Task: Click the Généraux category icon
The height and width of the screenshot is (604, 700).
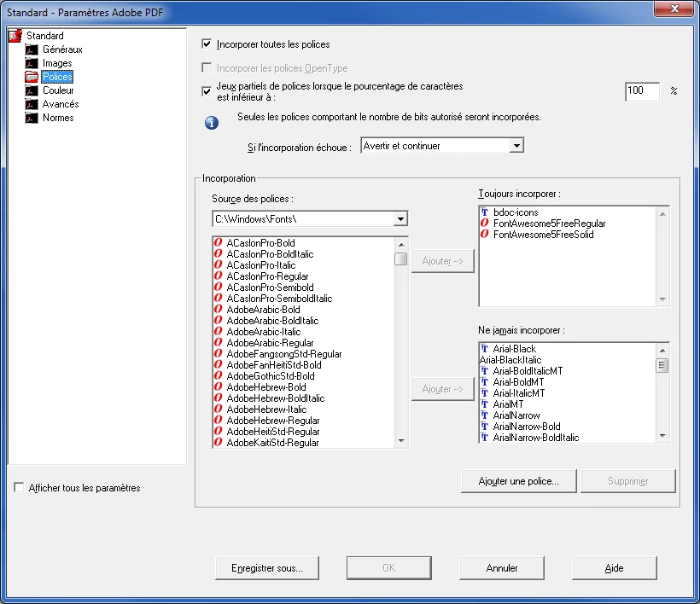Action: [x=32, y=49]
